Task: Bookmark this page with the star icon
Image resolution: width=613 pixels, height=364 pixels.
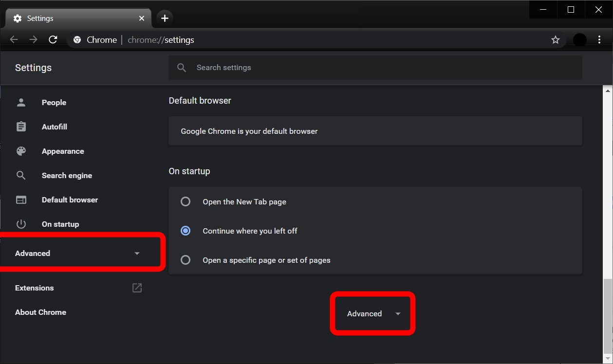Action: tap(555, 39)
